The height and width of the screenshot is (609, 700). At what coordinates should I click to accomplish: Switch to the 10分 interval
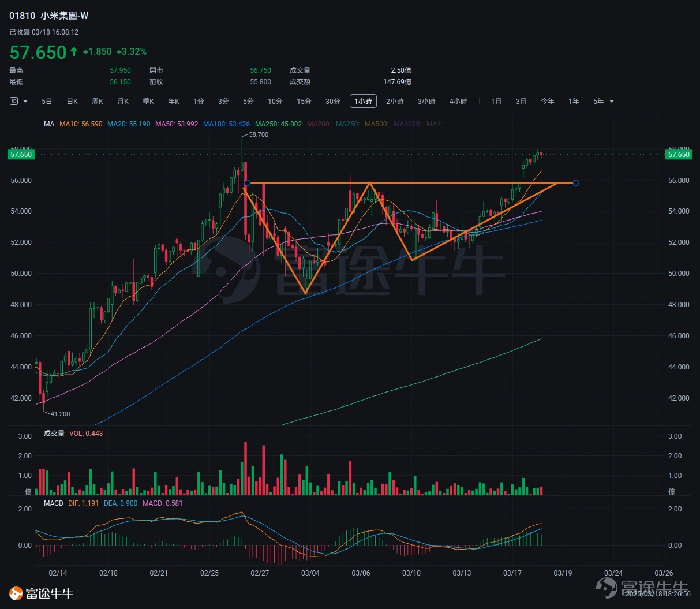pos(275,102)
